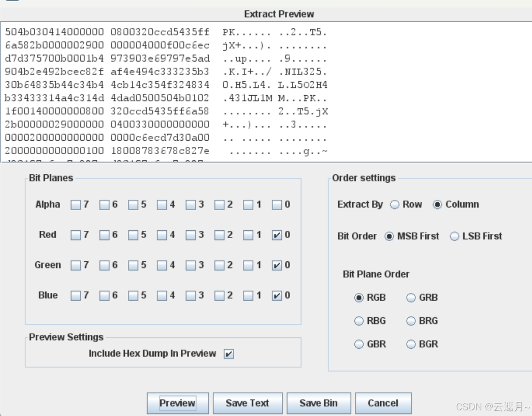Enable Red bit plane 5
This screenshot has width=532, height=416.
(133, 235)
